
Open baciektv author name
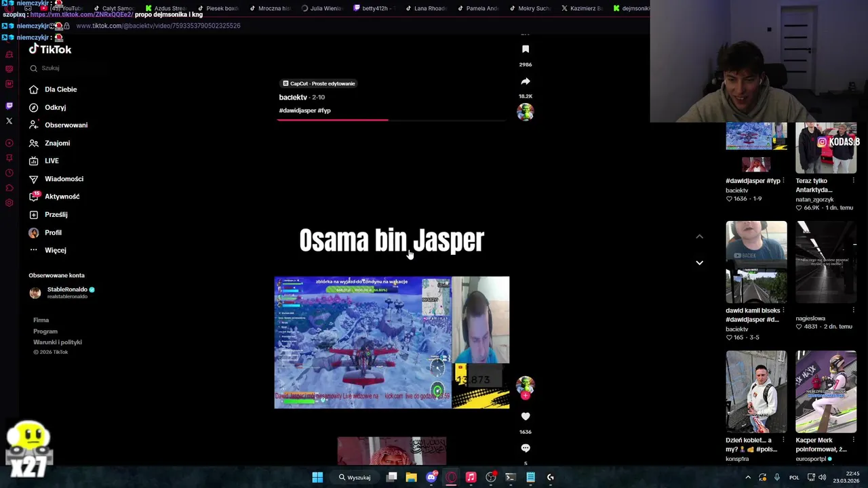293,97
